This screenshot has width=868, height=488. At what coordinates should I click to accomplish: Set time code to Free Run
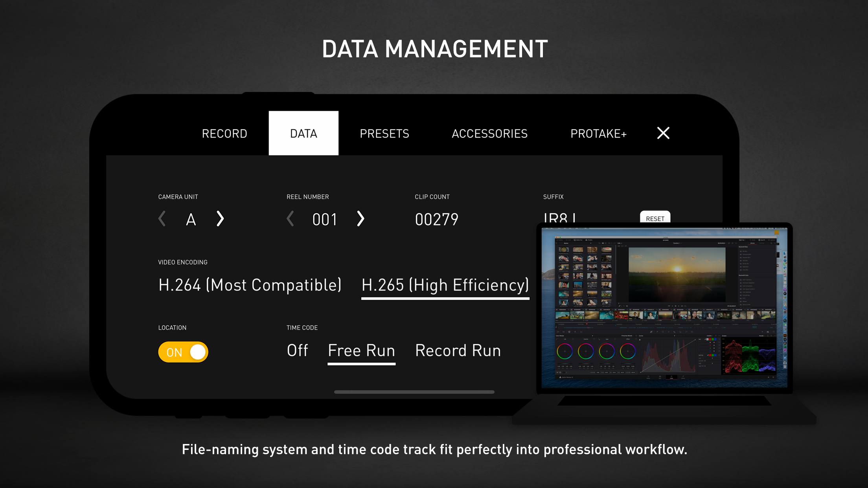(x=361, y=350)
